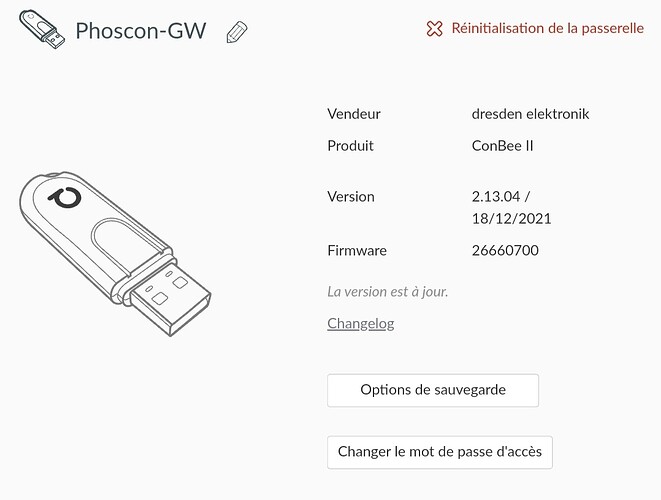Click the firmware number 26660700
This screenshot has width=661, height=500.
(505, 250)
